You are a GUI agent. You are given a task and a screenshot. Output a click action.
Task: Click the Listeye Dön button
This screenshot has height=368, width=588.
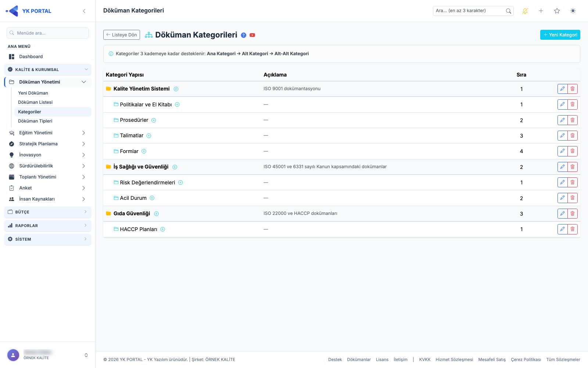[122, 35]
